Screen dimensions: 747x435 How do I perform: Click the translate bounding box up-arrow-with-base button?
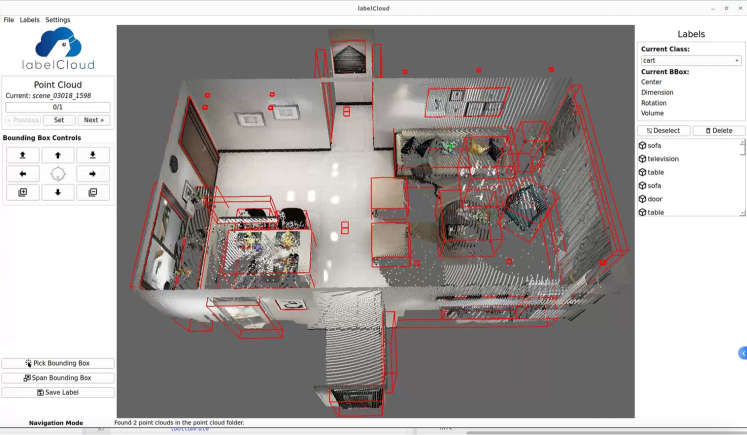coord(22,155)
